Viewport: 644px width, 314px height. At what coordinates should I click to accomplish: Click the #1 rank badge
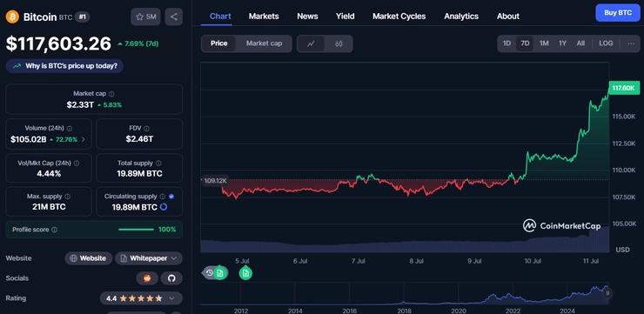tap(82, 17)
